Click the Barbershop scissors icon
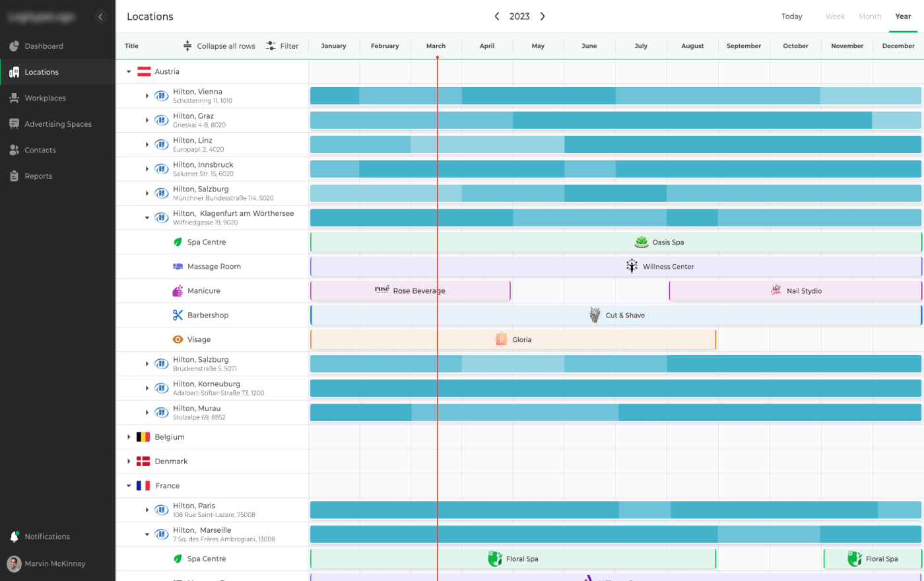 177,315
